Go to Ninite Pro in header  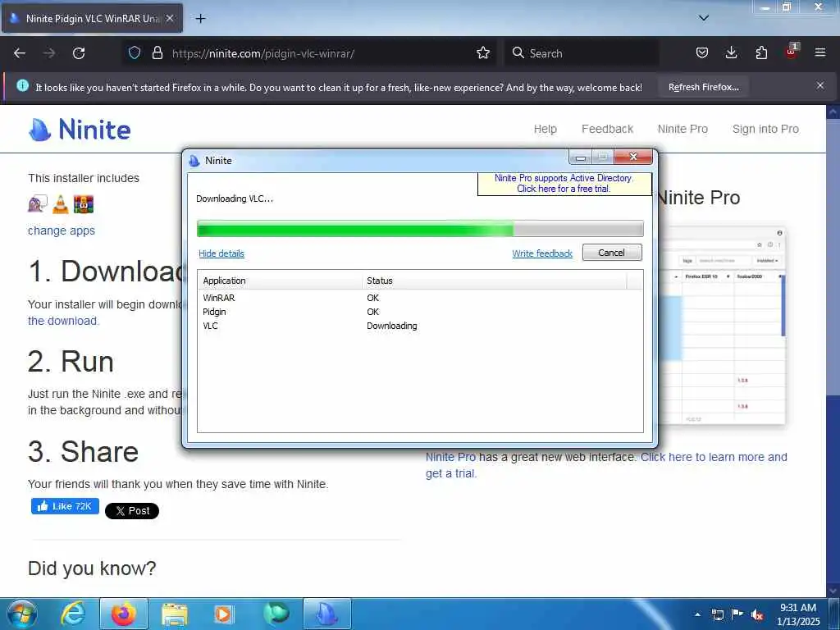[x=682, y=129]
